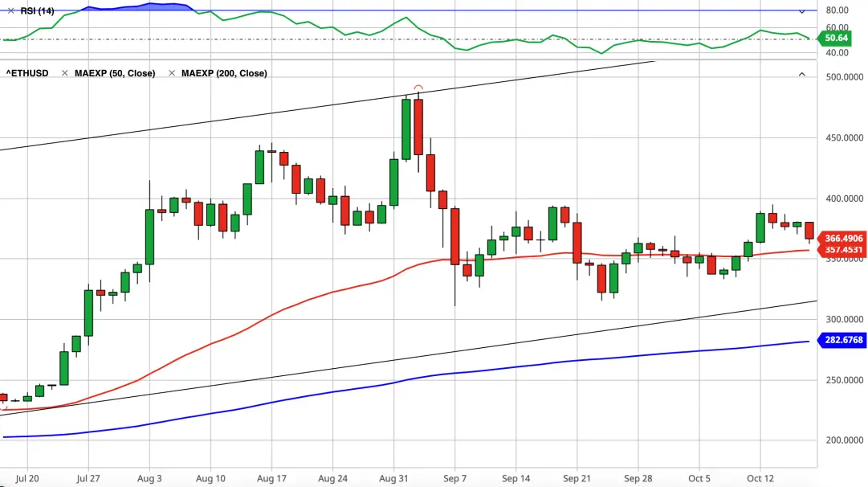868x487 pixels.
Task: Click the 500.0000 price axis label
Action: pyautogui.click(x=844, y=77)
